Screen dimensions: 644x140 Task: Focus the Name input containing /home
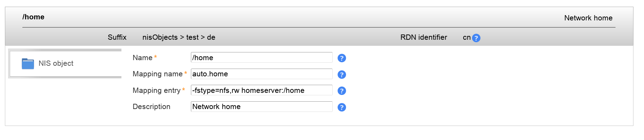pos(261,57)
